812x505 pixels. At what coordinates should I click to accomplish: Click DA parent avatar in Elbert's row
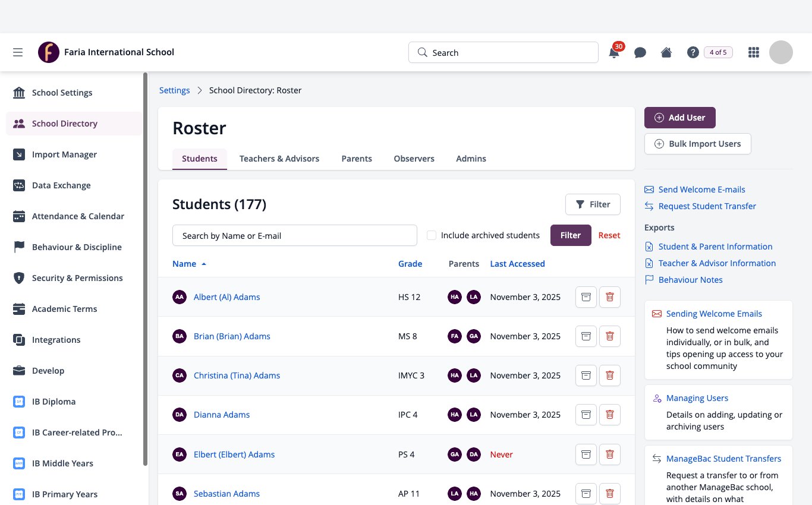474,454
